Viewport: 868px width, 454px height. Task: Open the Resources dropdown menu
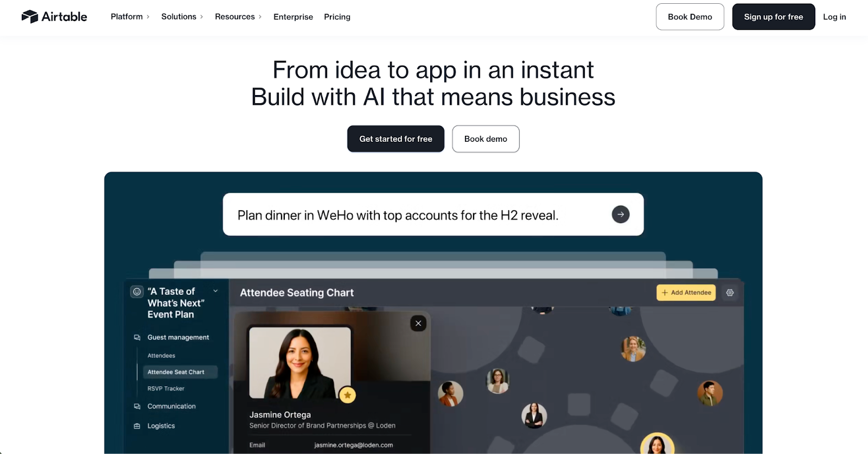pos(238,17)
